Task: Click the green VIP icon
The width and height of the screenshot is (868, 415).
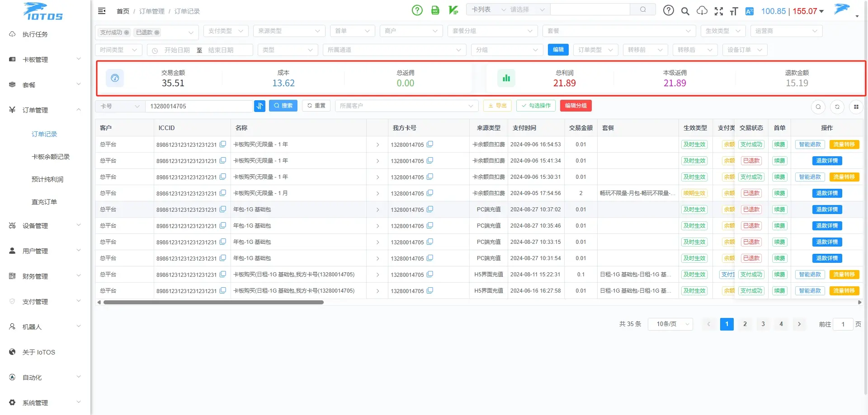Action: [x=453, y=10]
